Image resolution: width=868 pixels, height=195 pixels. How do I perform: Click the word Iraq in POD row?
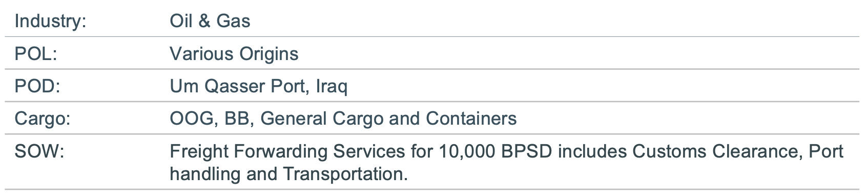click(x=332, y=87)
